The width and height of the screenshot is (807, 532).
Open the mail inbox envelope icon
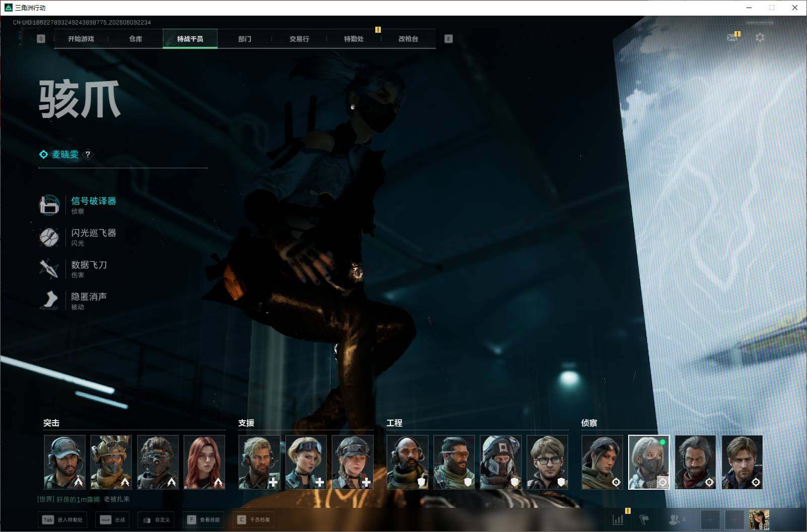pyautogui.click(x=732, y=37)
